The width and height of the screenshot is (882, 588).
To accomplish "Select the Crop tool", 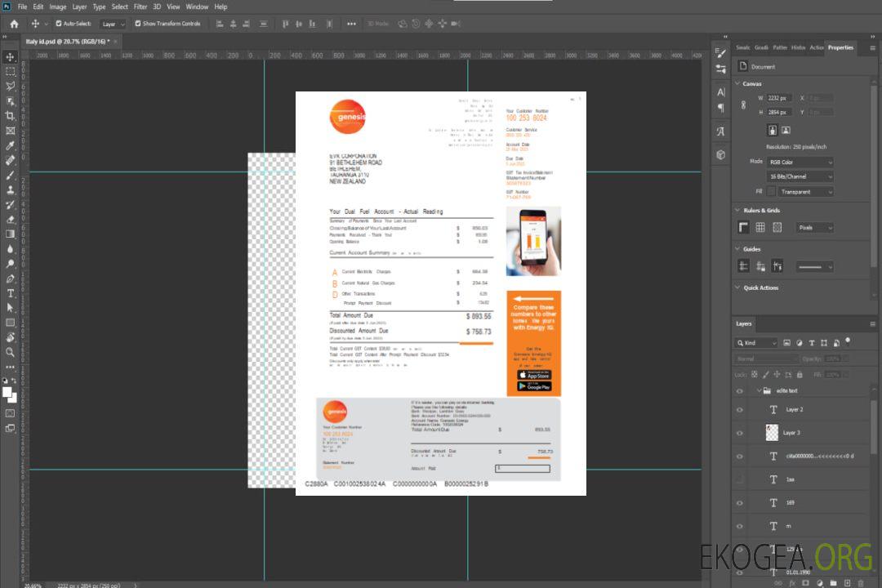I will 10,116.
